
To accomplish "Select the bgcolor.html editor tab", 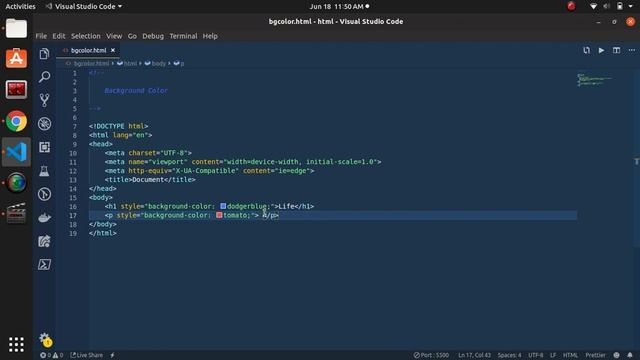I will tap(89, 50).
